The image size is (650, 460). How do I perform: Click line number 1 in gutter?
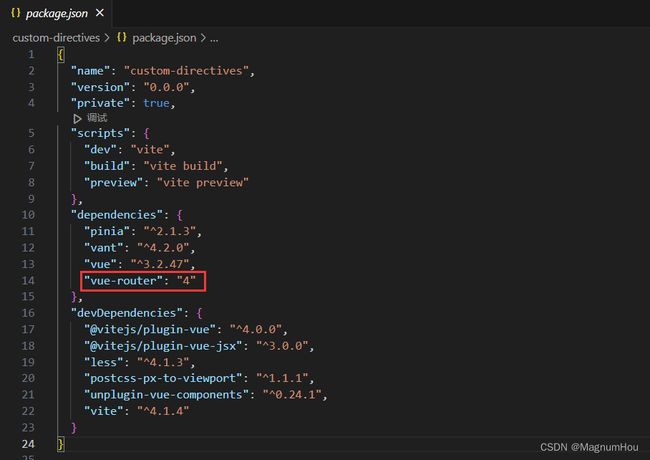tap(31, 55)
